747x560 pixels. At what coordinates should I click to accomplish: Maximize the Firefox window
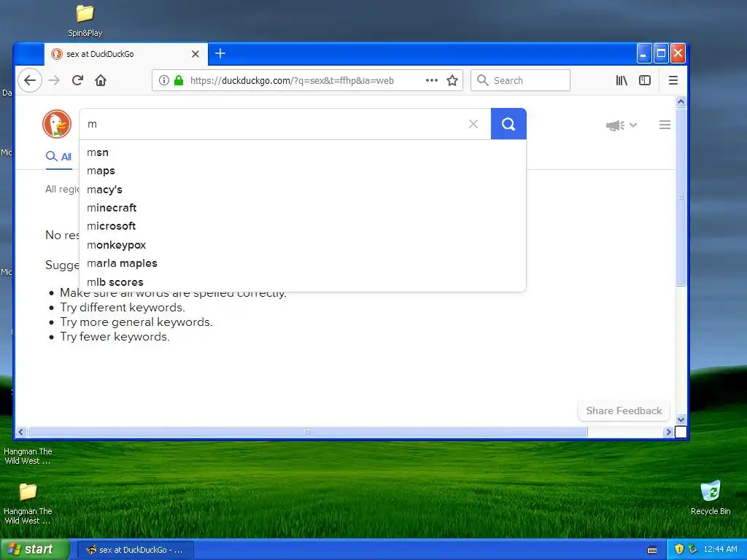click(661, 53)
